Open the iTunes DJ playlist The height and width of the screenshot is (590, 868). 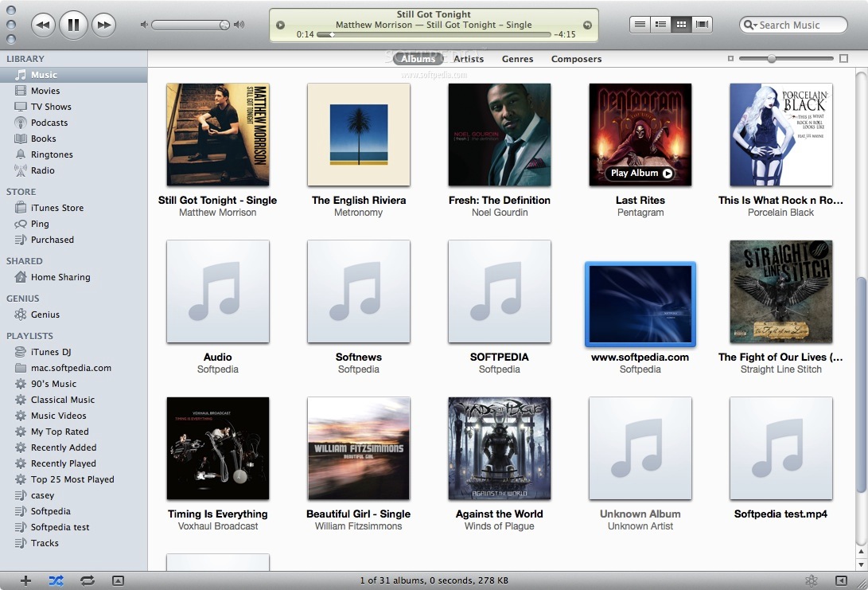click(74, 352)
